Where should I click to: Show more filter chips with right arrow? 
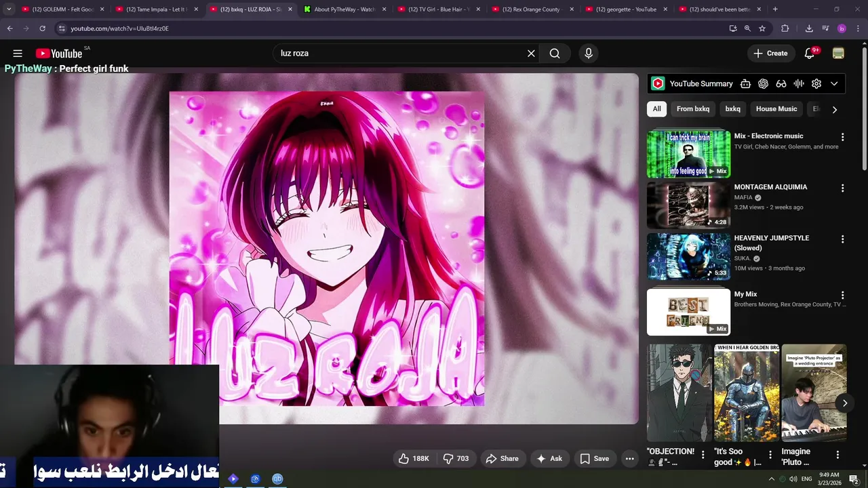(835, 109)
